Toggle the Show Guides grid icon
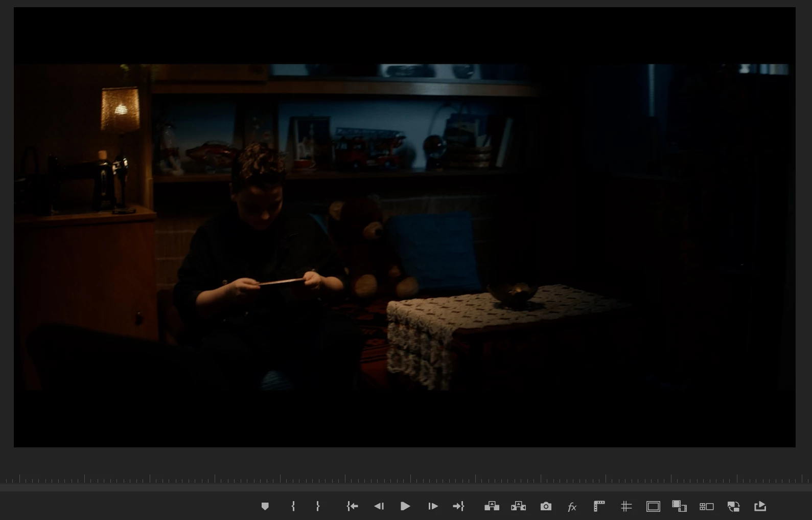The image size is (812, 520). click(x=626, y=506)
